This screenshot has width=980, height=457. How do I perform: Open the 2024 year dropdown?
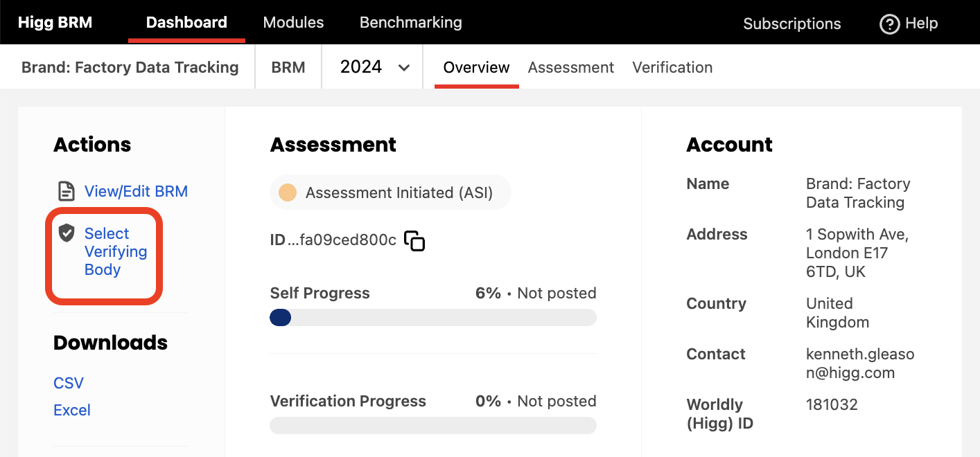pos(374,67)
